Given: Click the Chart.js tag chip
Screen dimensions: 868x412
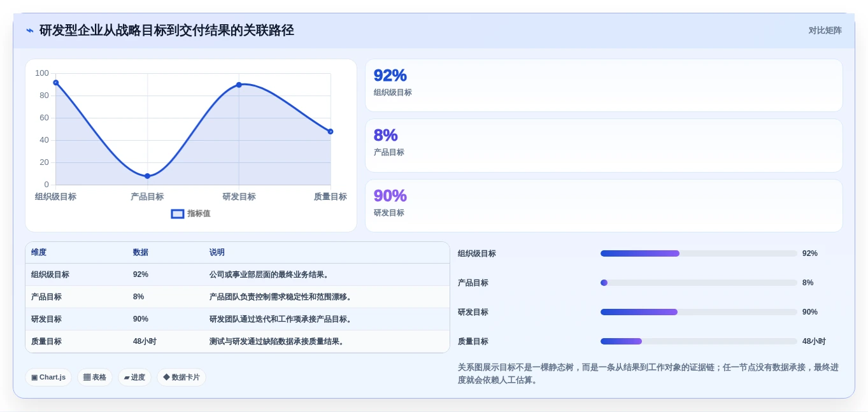Looking at the screenshot, I should pos(48,377).
